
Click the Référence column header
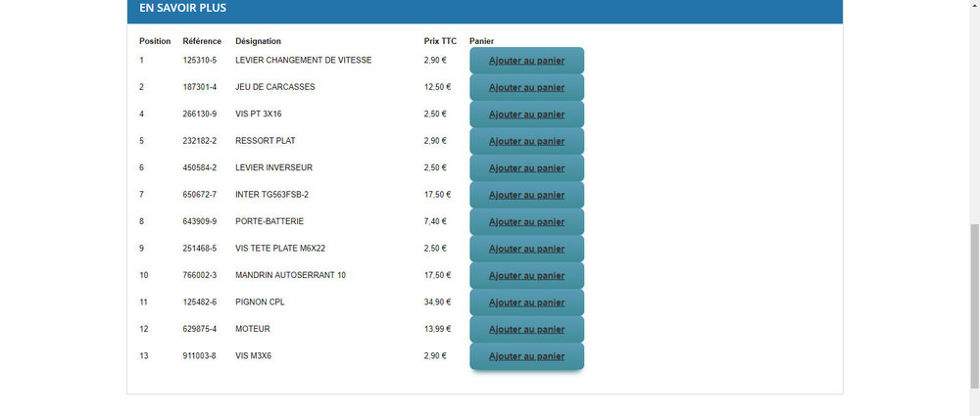point(202,41)
